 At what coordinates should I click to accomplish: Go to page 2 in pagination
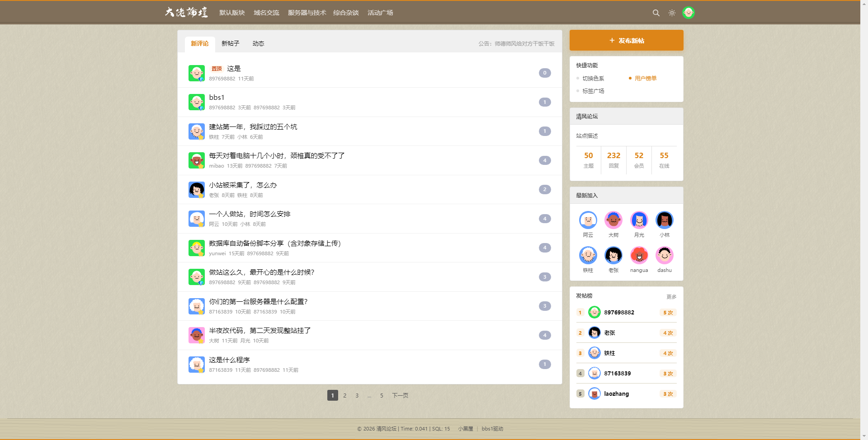[344, 396]
